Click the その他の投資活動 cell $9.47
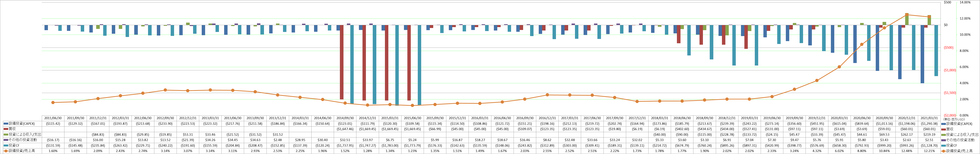 (x=794, y=140)
